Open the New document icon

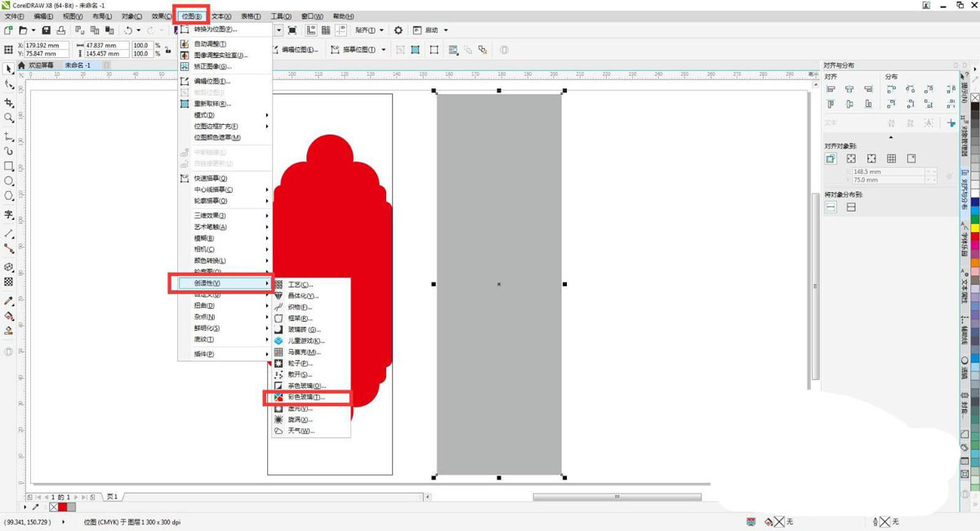[9, 30]
